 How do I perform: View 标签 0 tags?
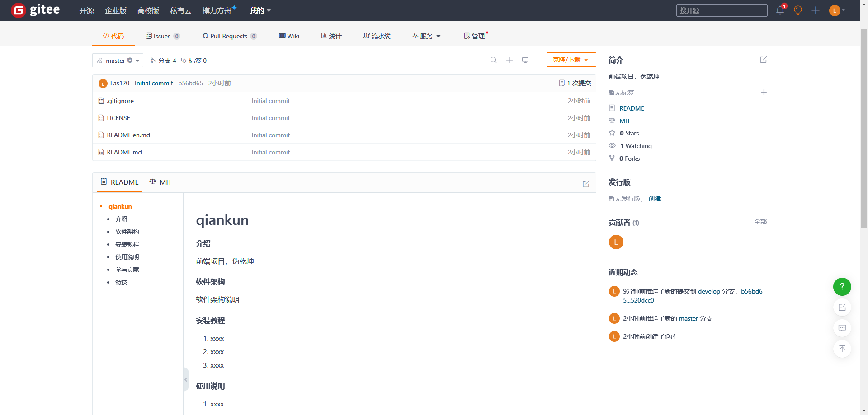pyautogui.click(x=194, y=61)
